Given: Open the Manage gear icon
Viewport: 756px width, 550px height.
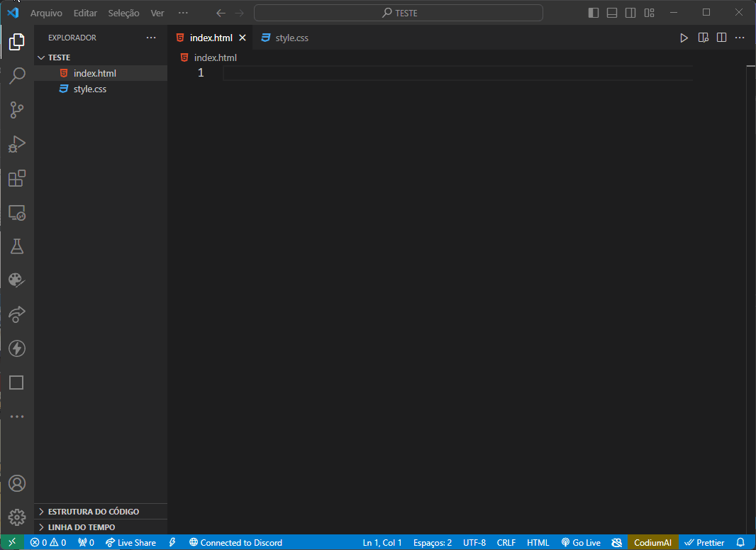Looking at the screenshot, I should [17, 517].
